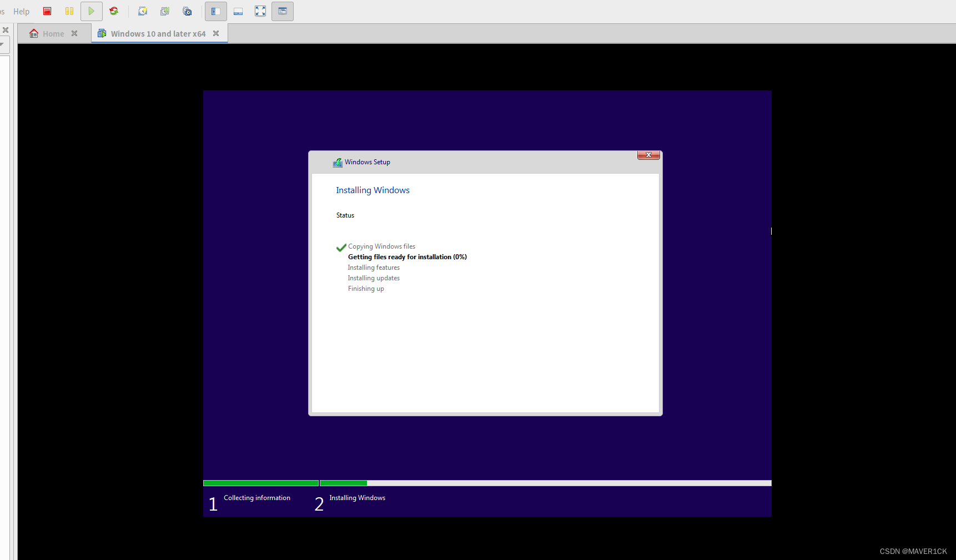Close the library side panel

5,30
